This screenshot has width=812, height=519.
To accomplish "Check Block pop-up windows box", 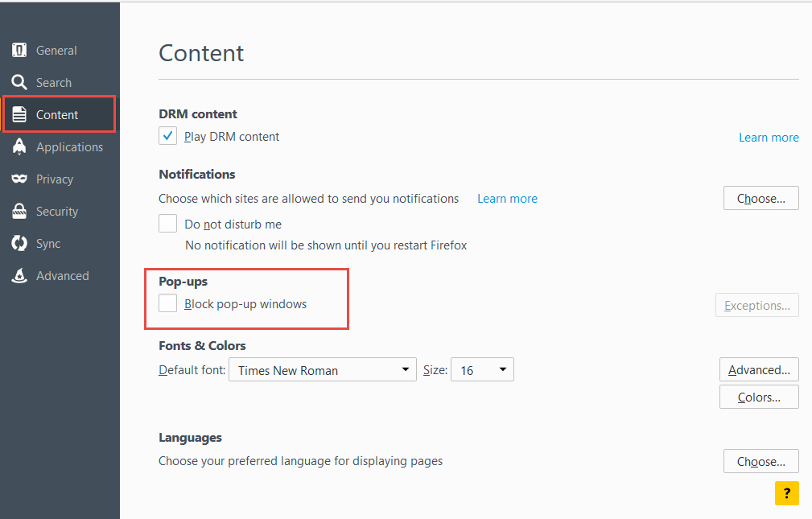I will click(167, 303).
